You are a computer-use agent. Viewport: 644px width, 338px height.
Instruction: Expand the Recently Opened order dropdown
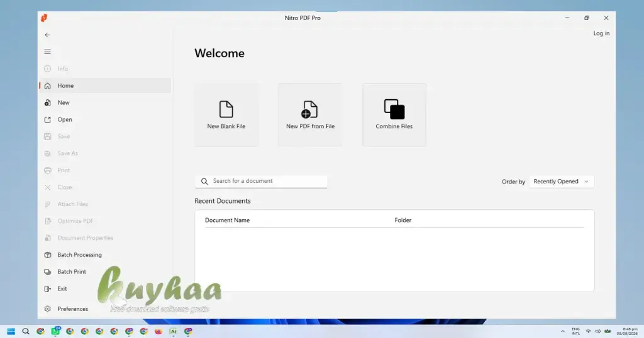click(x=561, y=182)
